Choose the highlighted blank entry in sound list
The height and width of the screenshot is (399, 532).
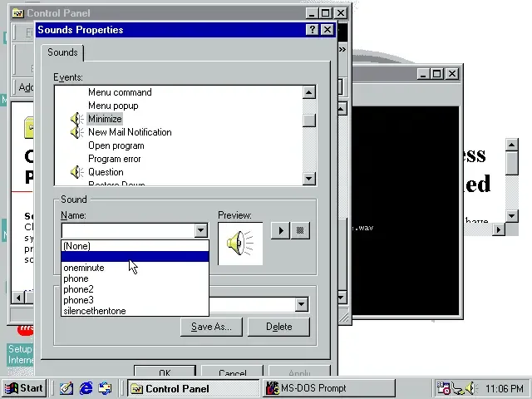pyautogui.click(x=135, y=257)
